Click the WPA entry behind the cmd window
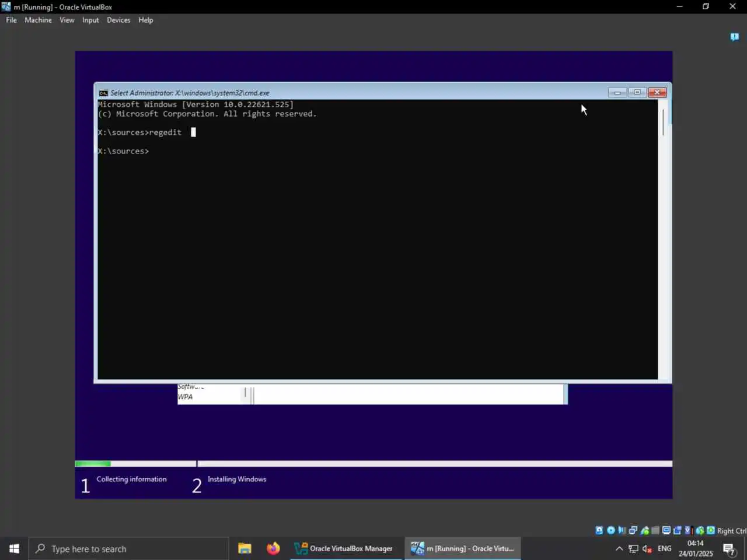Viewport: 747px width, 560px height. pos(185,397)
